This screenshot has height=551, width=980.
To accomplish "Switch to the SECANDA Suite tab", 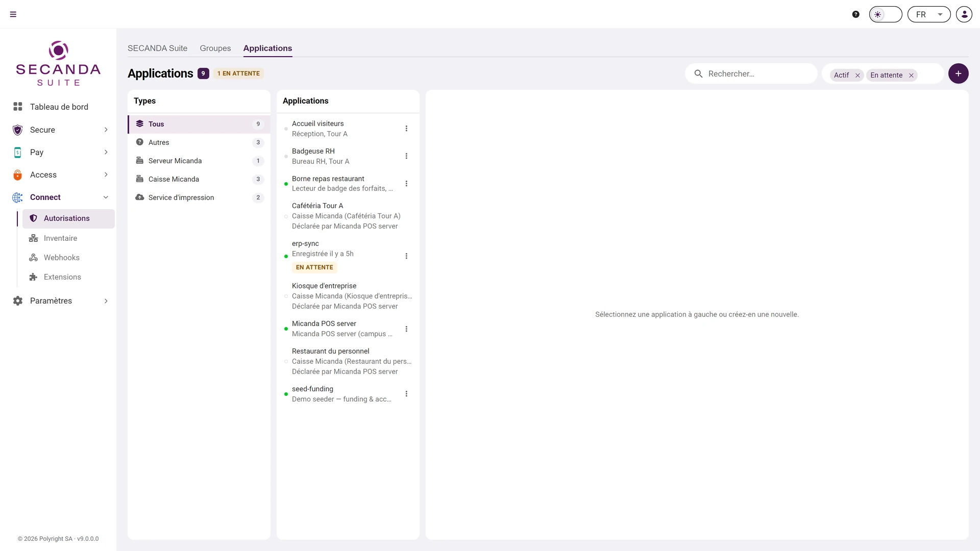I will point(157,48).
